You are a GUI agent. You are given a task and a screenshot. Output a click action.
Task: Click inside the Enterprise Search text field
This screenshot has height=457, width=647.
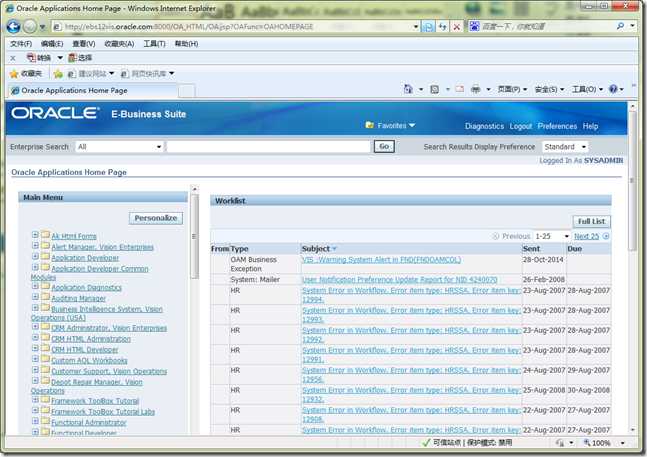pyautogui.click(x=268, y=147)
